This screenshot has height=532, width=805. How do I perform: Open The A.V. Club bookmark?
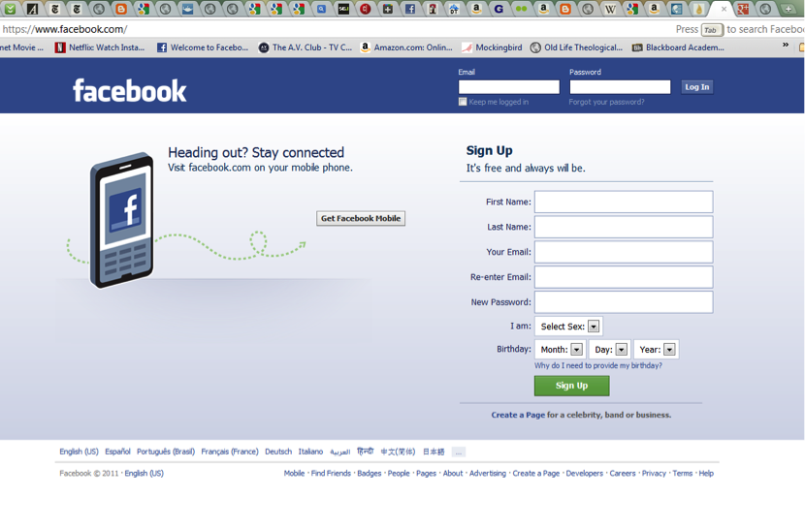coord(306,47)
